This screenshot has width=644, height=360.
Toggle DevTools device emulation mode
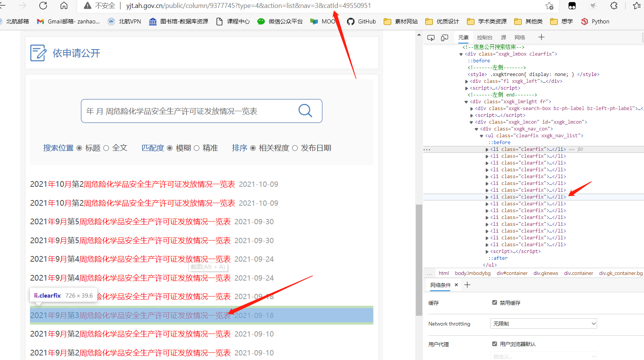pos(445,37)
